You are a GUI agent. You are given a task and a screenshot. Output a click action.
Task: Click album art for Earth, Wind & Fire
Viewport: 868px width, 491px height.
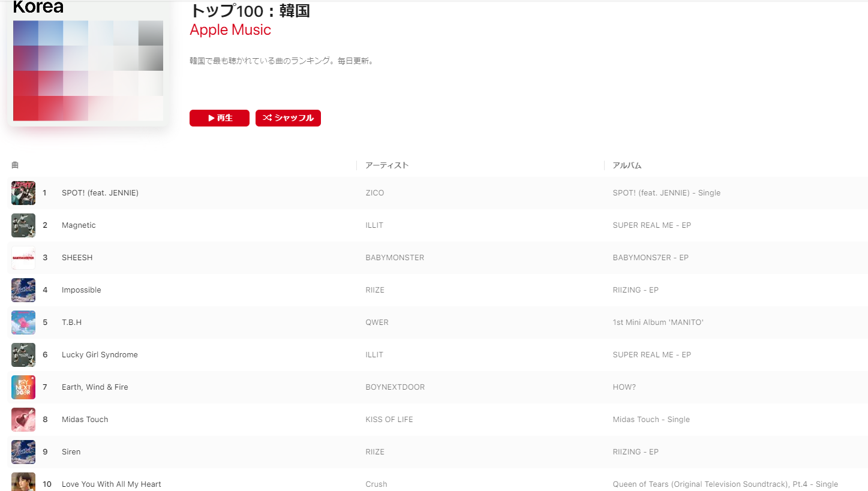tap(23, 387)
